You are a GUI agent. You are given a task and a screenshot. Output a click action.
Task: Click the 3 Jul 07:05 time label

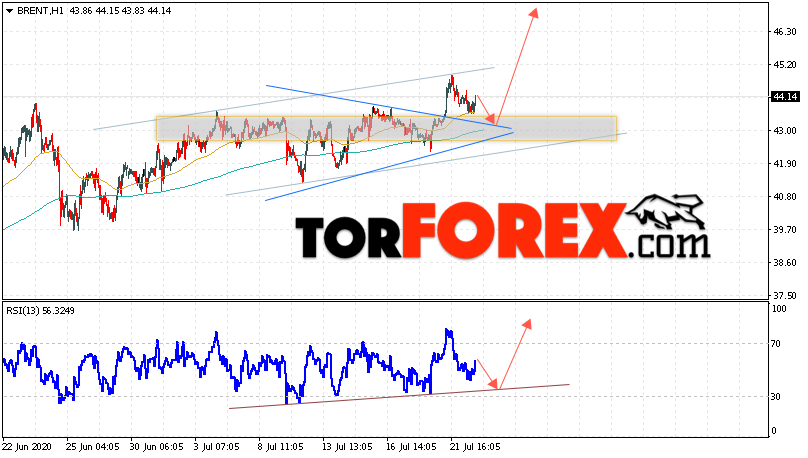pos(217,446)
